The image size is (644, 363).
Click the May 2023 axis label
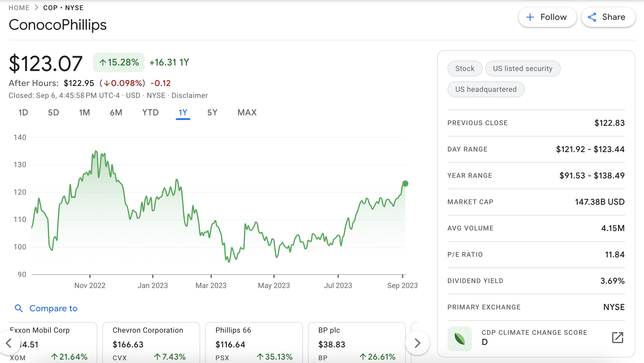(x=274, y=286)
